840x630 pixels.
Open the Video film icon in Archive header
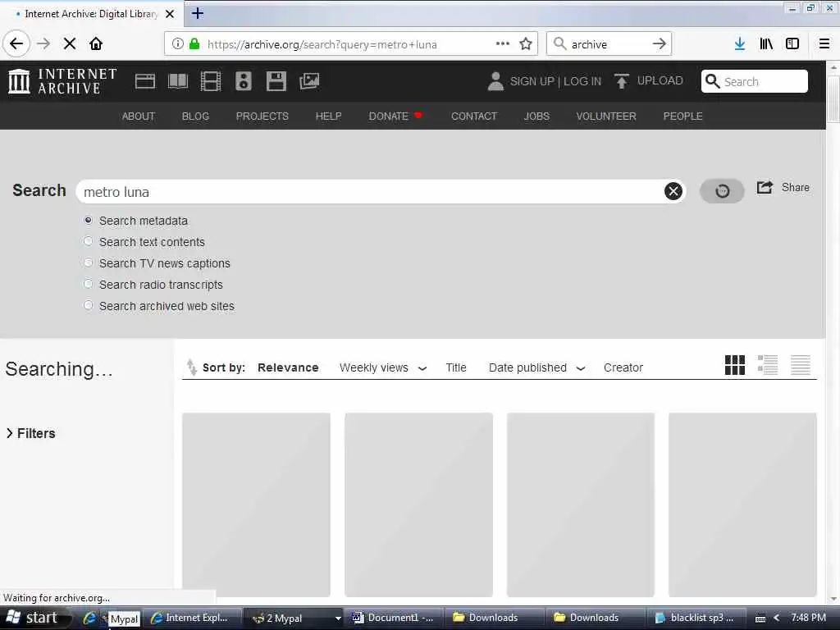(211, 81)
